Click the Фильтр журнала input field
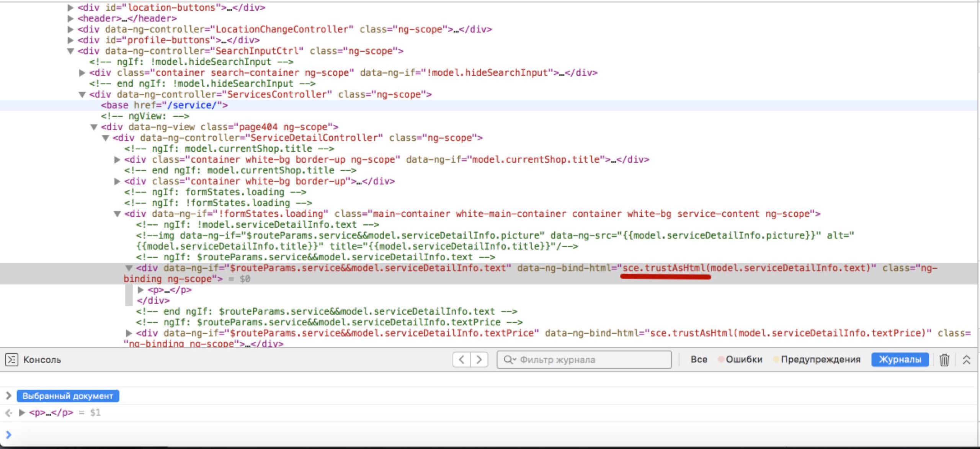The width and height of the screenshot is (980, 449). pyautogui.click(x=590, y=360)
